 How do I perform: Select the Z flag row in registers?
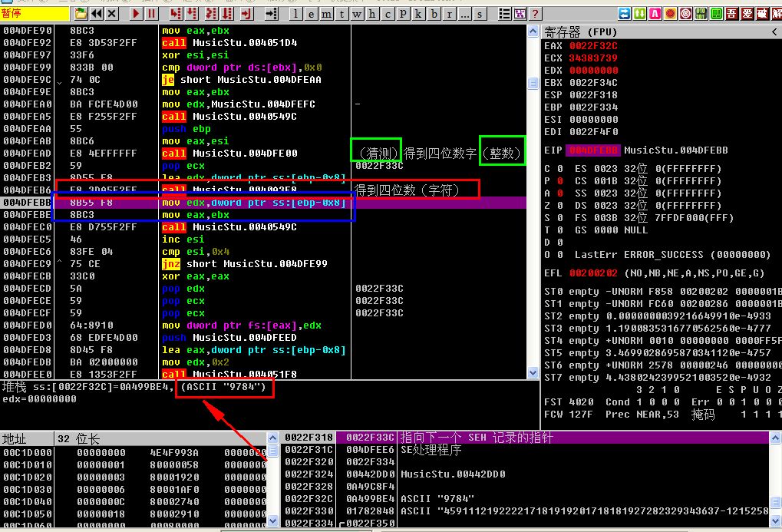click(x=632, y=206)
